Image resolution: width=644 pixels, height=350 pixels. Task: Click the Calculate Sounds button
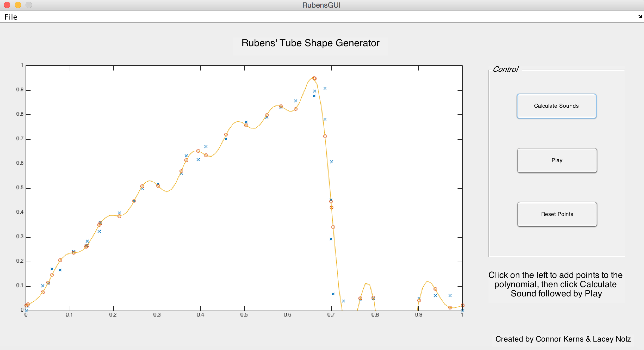click(x=556, y=106)
